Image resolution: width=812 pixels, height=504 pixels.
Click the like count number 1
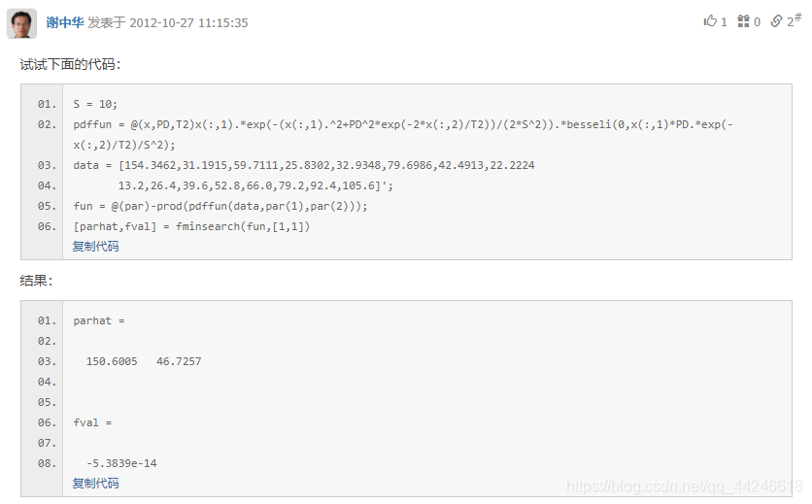pos(724,21)
